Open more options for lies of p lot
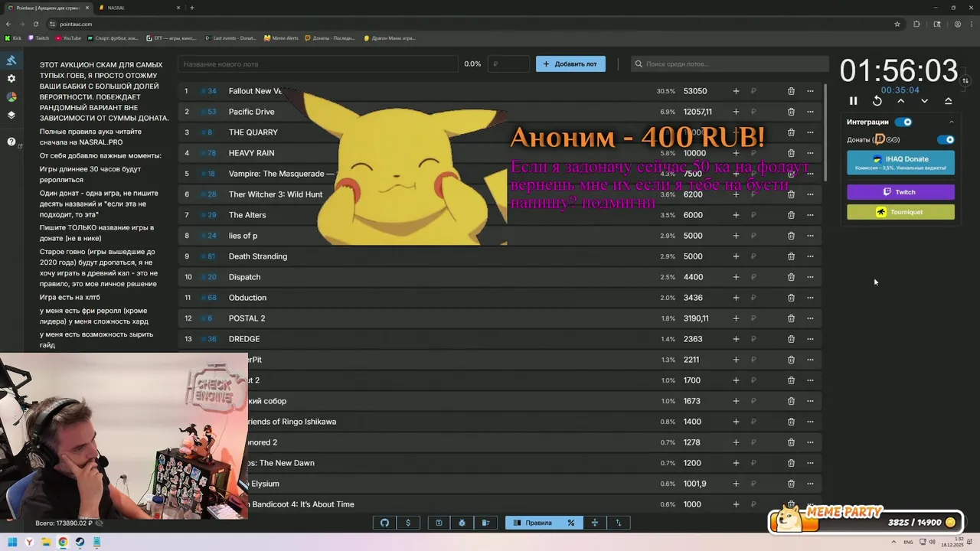Screen dimensions: 980x551 point(810,236)
